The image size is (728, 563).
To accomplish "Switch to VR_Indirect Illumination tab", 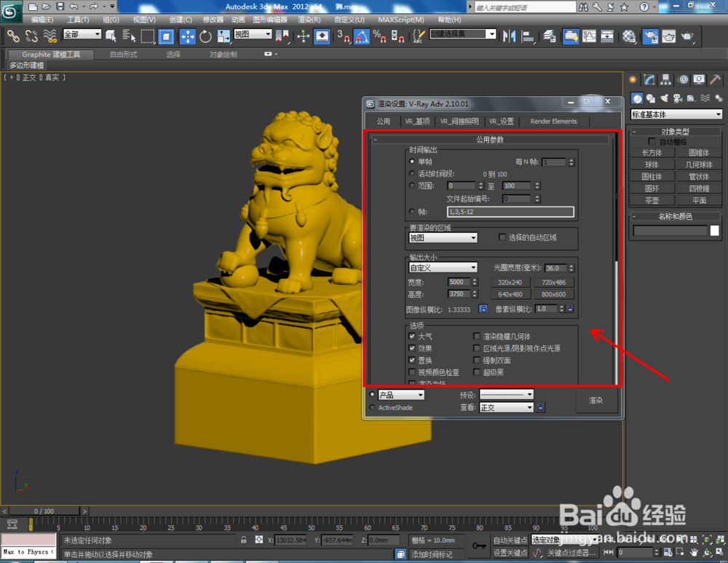I will point(459,121).
